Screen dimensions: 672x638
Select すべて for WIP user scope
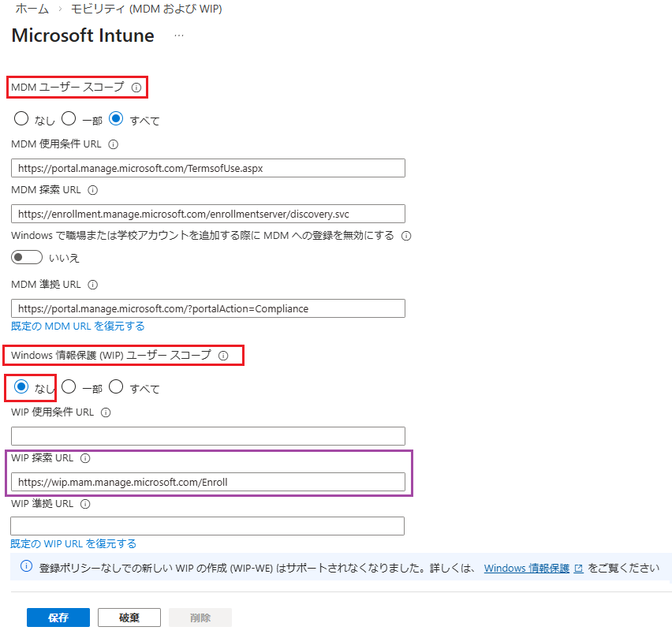coord(116,387)
